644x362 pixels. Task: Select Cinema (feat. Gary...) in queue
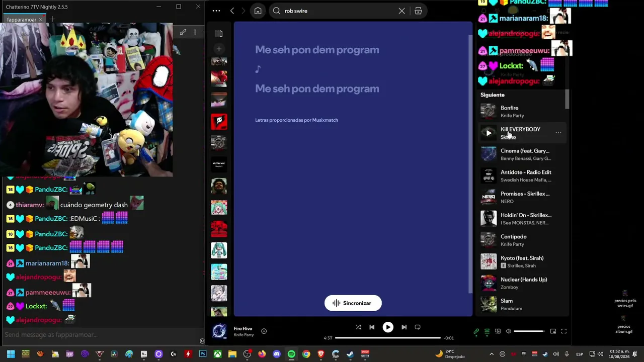coord(521,154)
